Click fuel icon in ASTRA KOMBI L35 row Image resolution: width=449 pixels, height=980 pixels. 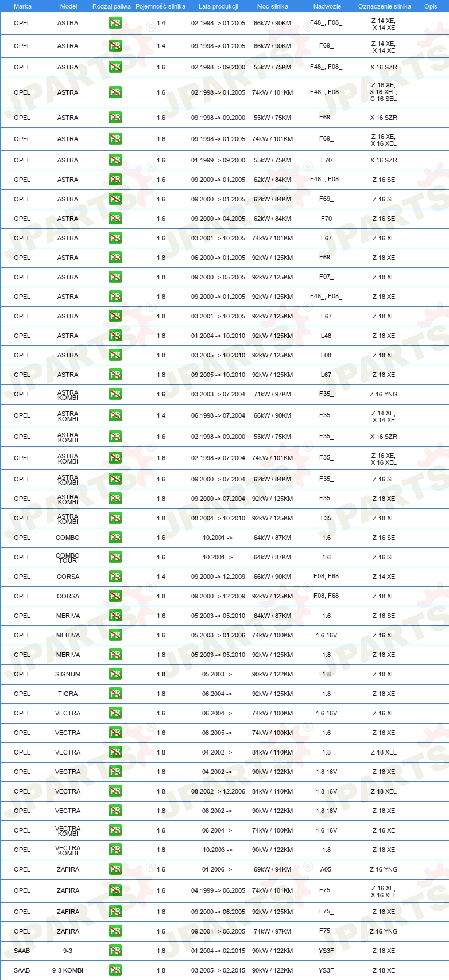click(x=115, y=518)
